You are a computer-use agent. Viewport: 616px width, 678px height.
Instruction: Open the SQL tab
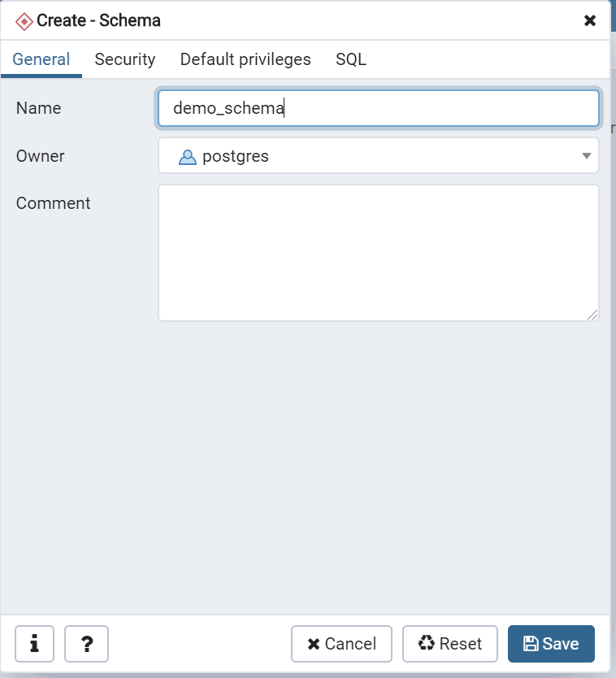tap(351, 59)
